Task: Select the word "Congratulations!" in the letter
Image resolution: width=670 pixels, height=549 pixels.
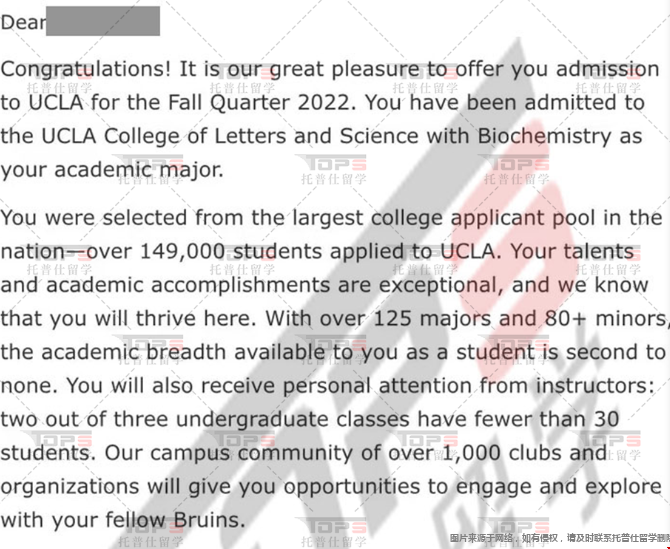Action: pos(85,70)
